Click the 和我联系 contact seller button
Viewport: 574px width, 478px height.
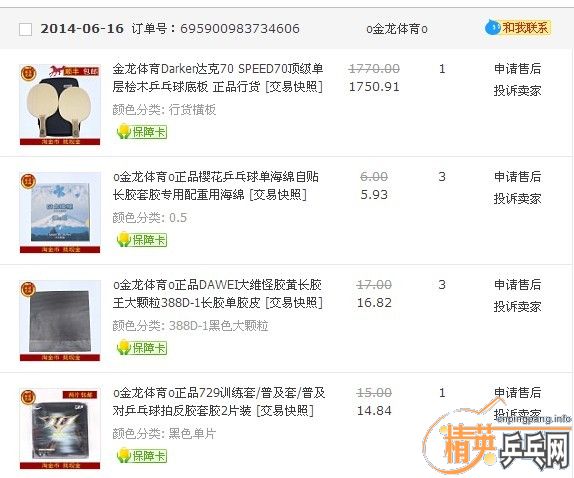[525, 27]
